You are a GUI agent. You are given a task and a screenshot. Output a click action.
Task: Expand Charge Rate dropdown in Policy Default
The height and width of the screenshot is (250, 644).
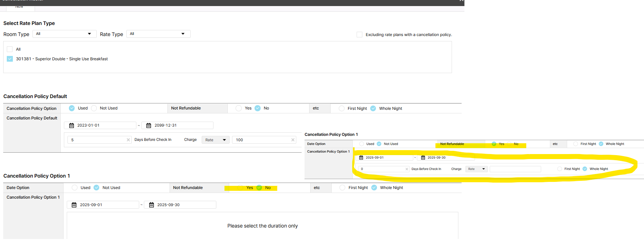click(x=215, y=140)
